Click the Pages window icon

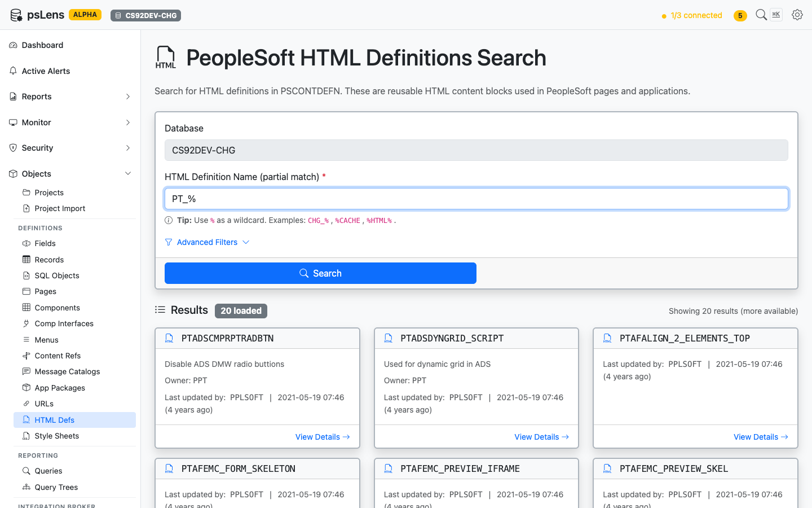click(27, 291)
